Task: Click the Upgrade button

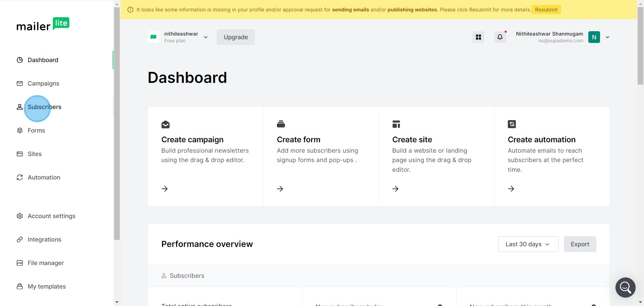Action: (x=236, y=37)
